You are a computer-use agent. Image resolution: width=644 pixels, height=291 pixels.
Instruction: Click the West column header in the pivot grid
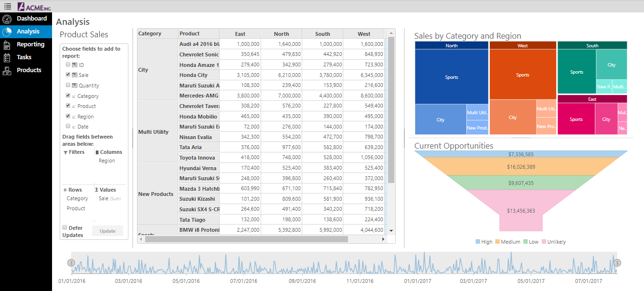[x=364, y=34]
